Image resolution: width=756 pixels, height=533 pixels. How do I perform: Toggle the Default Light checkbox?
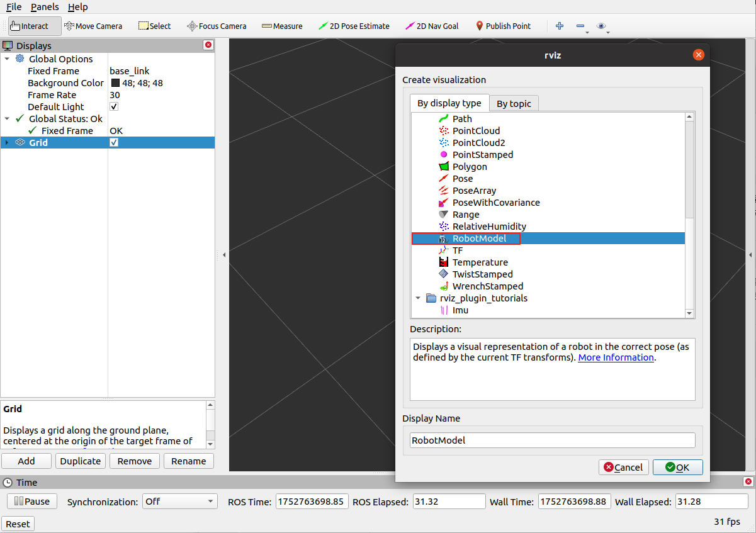click(114, 106)
